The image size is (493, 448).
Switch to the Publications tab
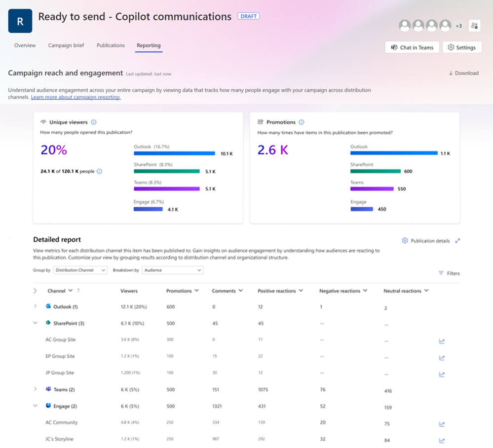111,45
